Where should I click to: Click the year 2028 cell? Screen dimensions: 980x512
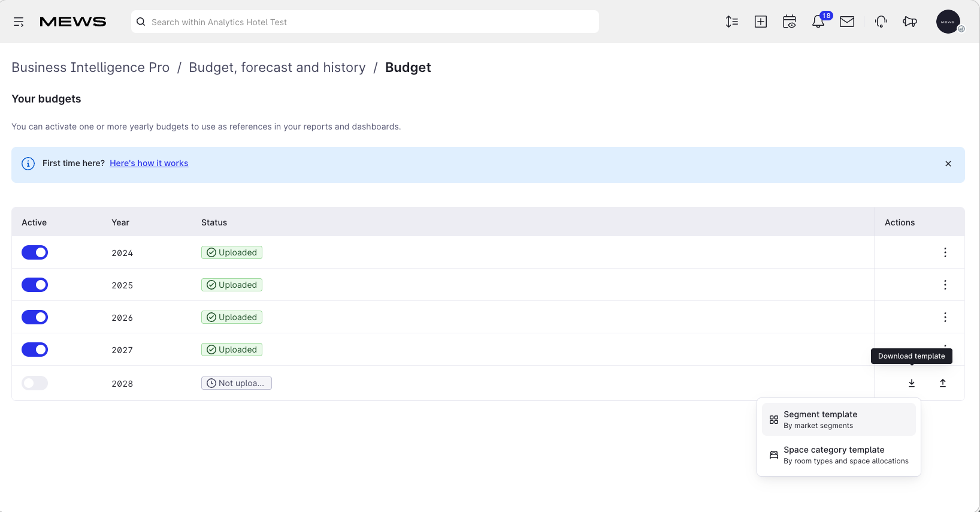(x=122, y=384)
